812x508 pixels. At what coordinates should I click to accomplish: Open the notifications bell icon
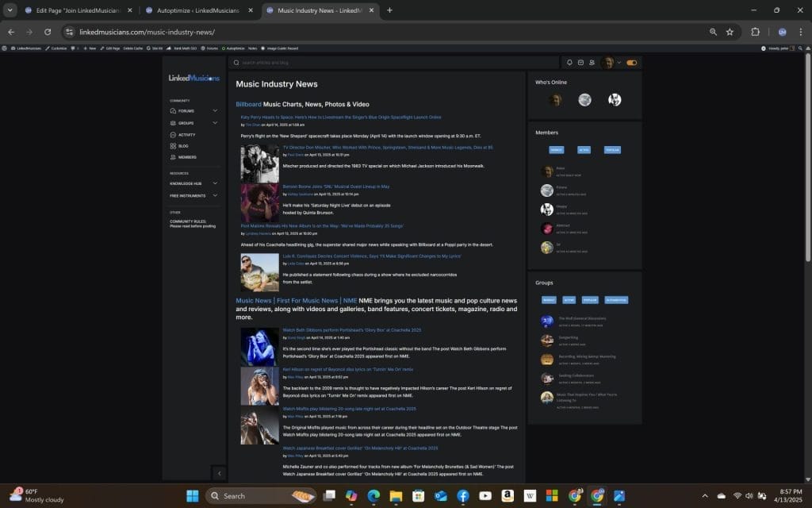569,63
